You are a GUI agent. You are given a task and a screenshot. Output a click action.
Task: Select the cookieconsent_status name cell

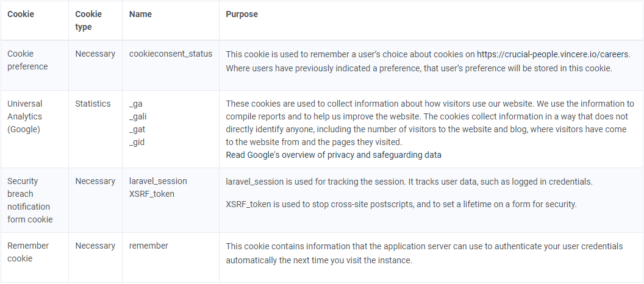pyautogui.click(x=171, y=54)
